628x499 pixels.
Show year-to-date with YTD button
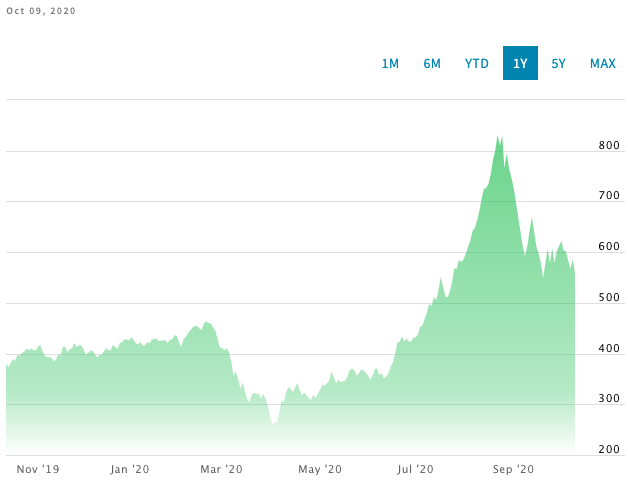pos(477,63)
